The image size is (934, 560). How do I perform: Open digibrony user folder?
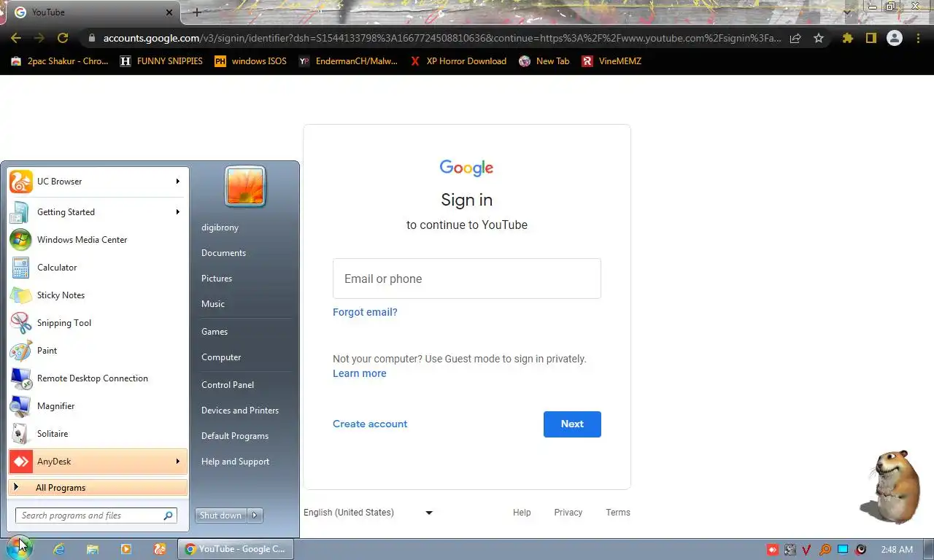point(220,227)
